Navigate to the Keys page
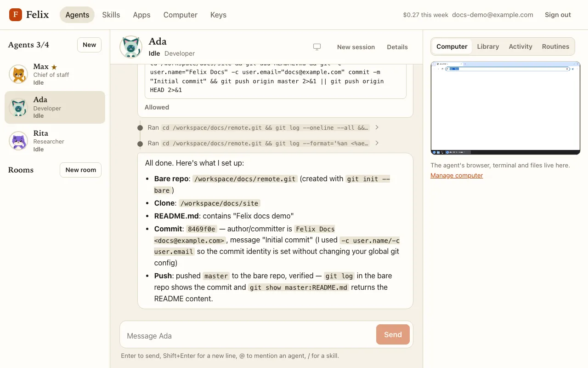The width and height of the screenshot is (588, 368). [218, 15]
